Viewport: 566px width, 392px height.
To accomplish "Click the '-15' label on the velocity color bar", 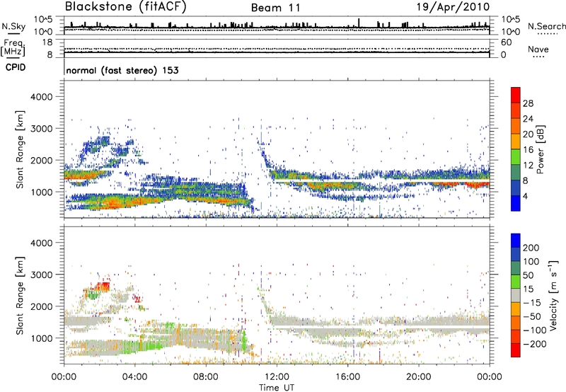I will pos(531,303).
